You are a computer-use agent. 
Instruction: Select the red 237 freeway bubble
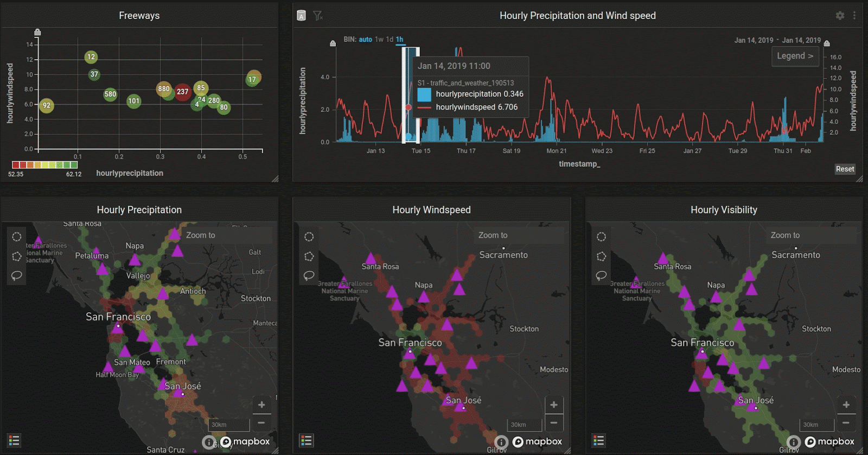pyautogui.click(x=182, y=92)
